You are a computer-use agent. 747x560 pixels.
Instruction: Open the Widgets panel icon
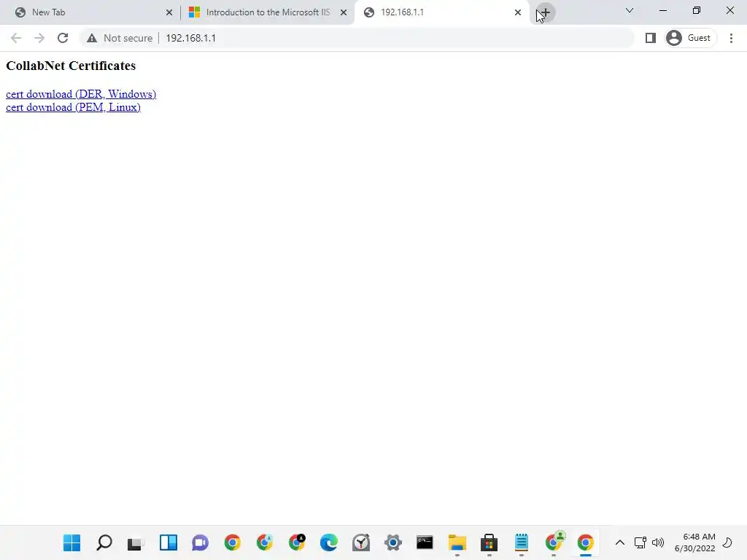tap(169, 542)
